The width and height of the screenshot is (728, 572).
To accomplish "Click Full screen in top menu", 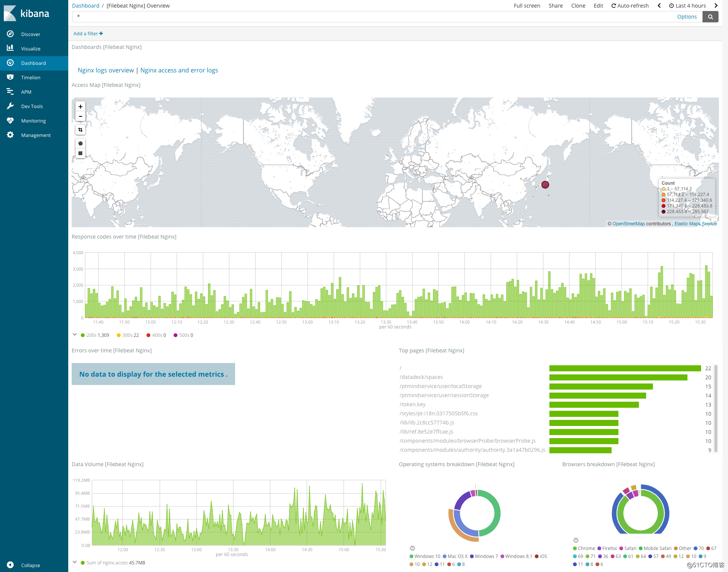I will coord(527,6).
